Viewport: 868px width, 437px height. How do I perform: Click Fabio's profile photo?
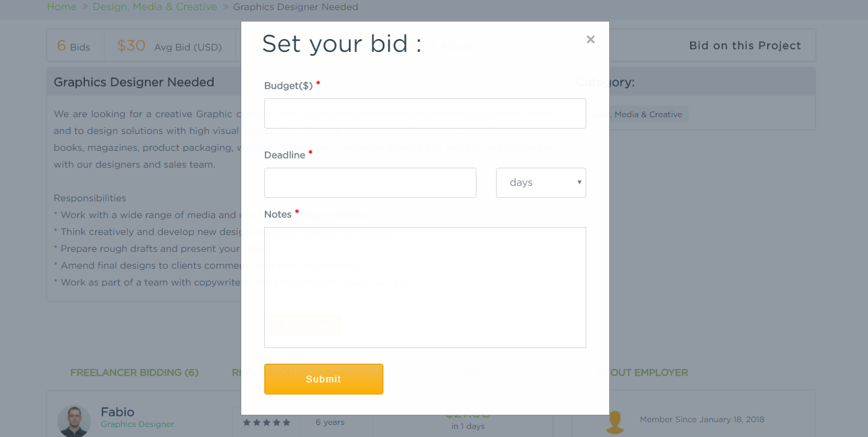[74, 421]
